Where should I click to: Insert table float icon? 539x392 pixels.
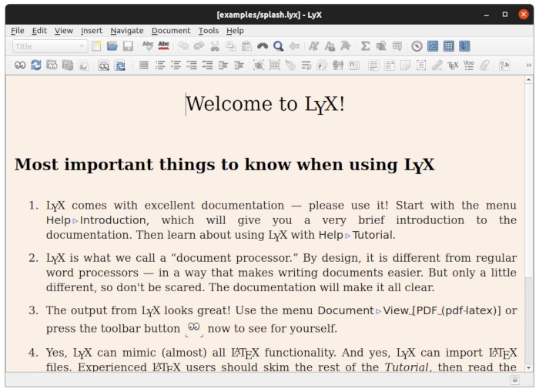(274, 65)
